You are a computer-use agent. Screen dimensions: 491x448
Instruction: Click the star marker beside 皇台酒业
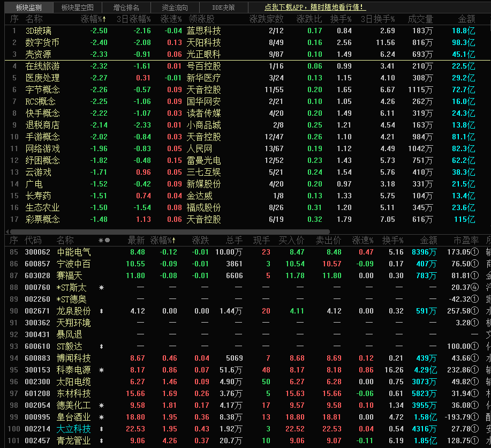coord(101,417)
